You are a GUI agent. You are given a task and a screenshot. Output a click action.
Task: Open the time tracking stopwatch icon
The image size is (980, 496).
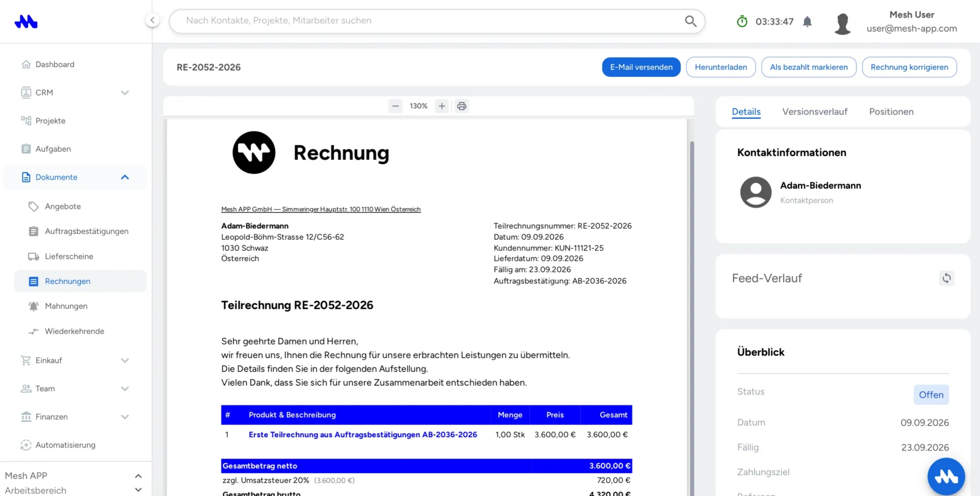point(742,22)
